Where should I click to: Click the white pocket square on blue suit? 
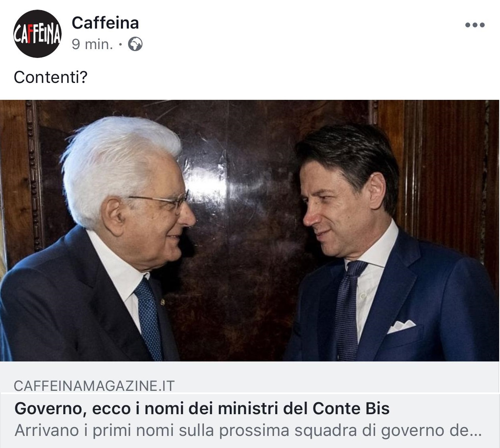pyautogui.click(x=400, y=326)
